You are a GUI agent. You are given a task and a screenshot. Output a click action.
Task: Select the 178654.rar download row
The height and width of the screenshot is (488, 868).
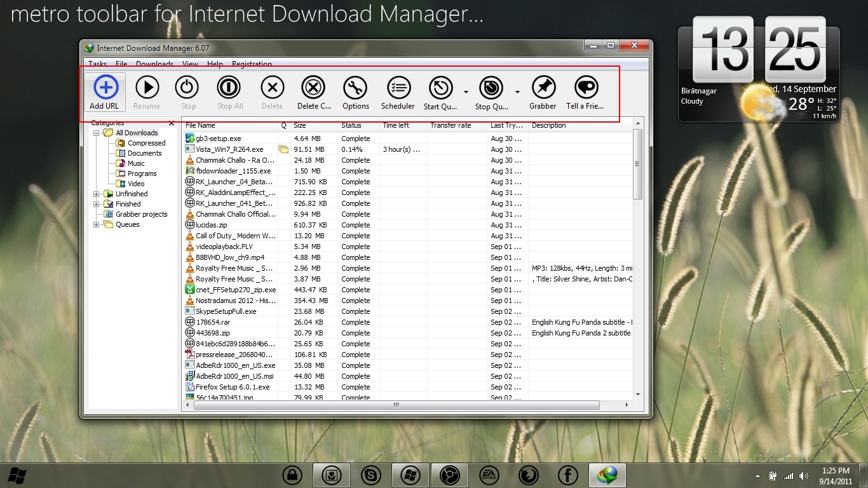pos(407,322)
